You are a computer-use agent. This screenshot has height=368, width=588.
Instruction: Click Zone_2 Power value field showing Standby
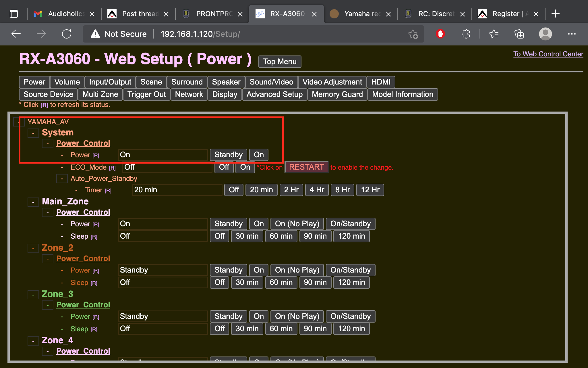[163, 270]
